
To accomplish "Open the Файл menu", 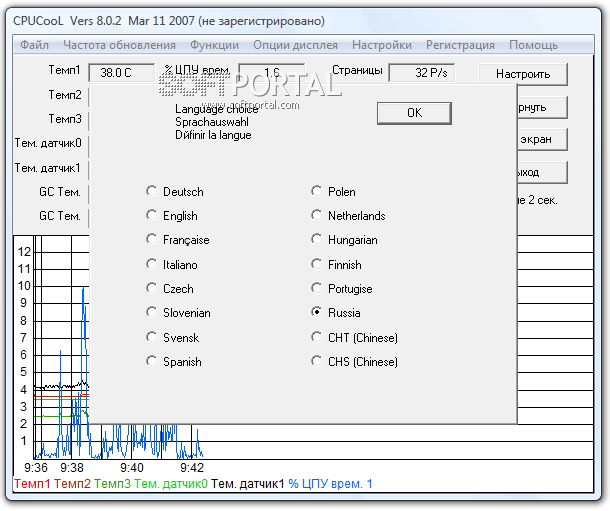I will pos(35,45).
